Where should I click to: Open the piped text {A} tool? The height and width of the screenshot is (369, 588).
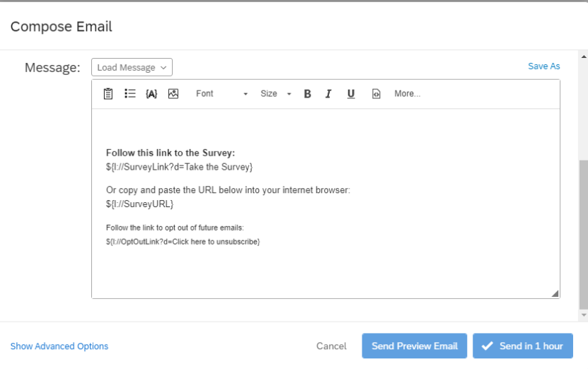click(151, 93)
